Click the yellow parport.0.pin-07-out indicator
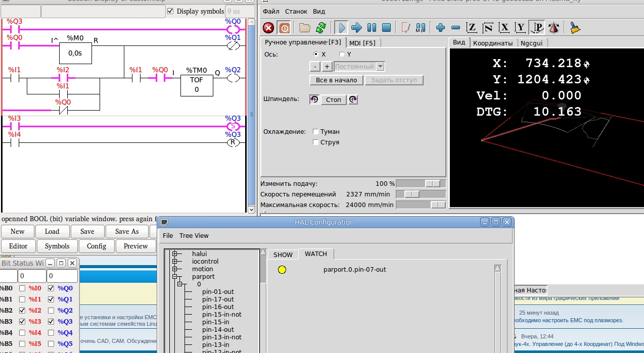Screen dimensions: 644x353 (282, 270)
